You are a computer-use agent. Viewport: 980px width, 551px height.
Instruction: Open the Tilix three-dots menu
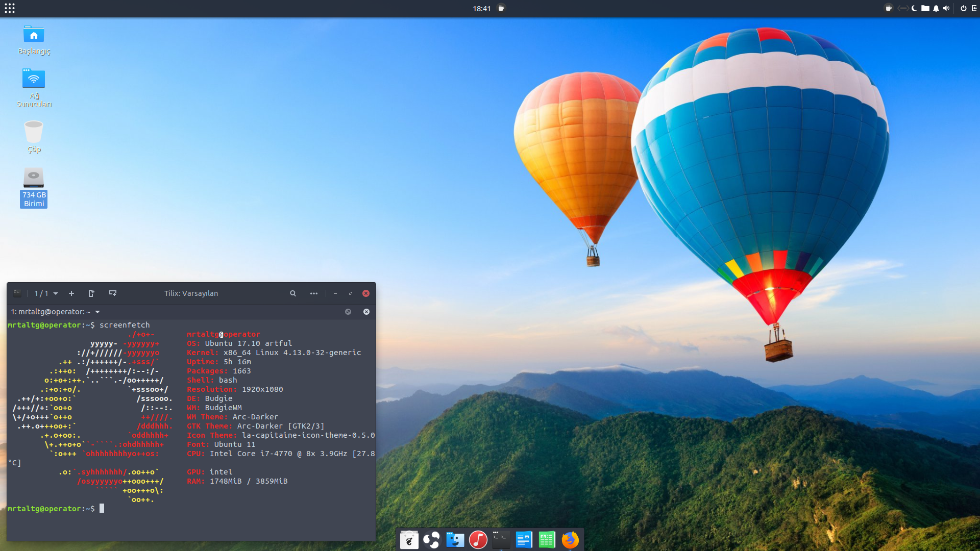coord(314,293)
